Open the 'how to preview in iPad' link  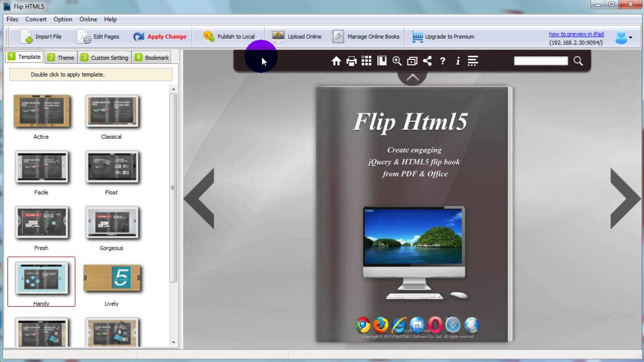coord(576,34)
